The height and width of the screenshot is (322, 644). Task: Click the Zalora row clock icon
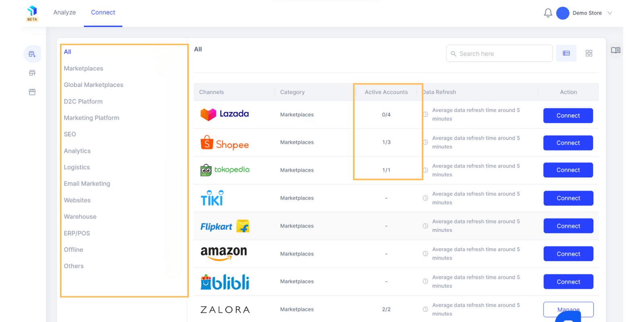(425, 309)
